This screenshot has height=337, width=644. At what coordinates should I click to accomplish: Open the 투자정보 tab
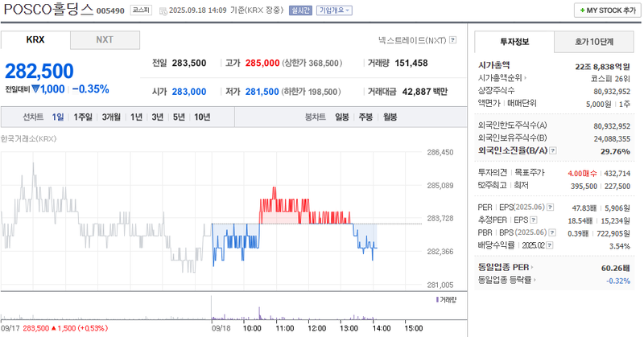point(514,42)
